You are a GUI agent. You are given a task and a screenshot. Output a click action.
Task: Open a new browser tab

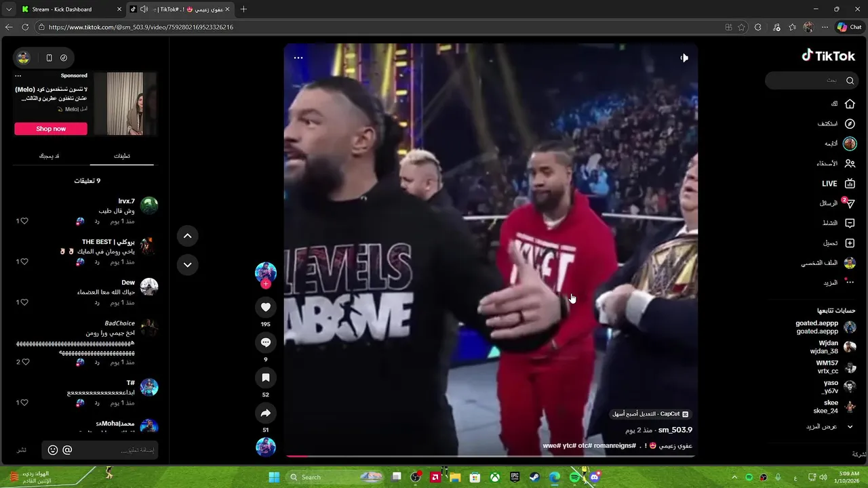tap(243, 9)
